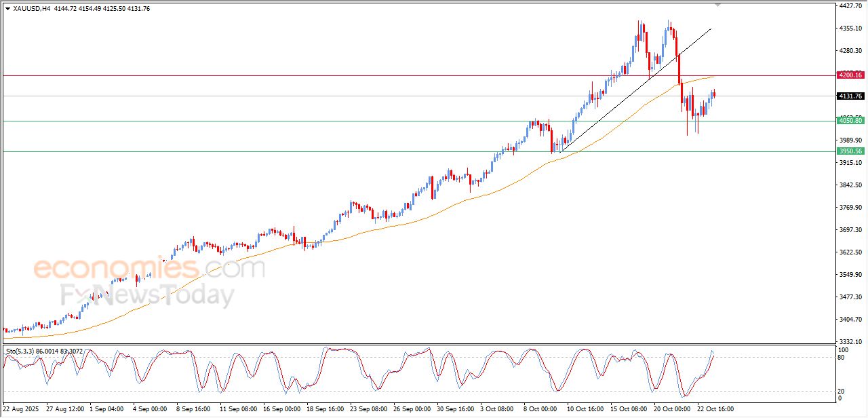Click the 4427.70 price scale value
The width and height of the screenshot is (868, 418).
click(850, 6)
